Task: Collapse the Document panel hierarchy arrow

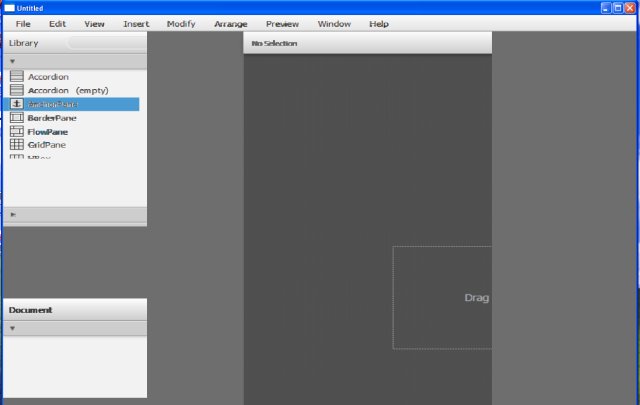Action: tap(12, 328)
